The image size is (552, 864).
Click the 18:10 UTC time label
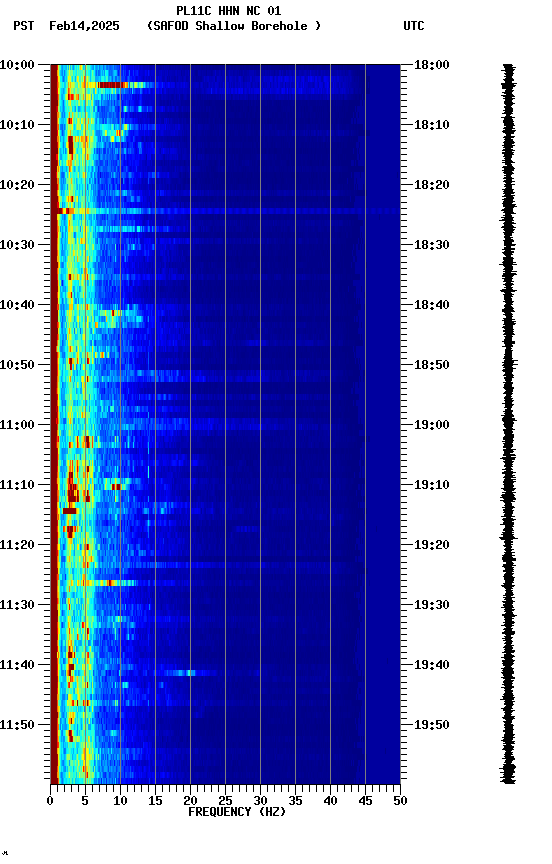tap(432, 125)
